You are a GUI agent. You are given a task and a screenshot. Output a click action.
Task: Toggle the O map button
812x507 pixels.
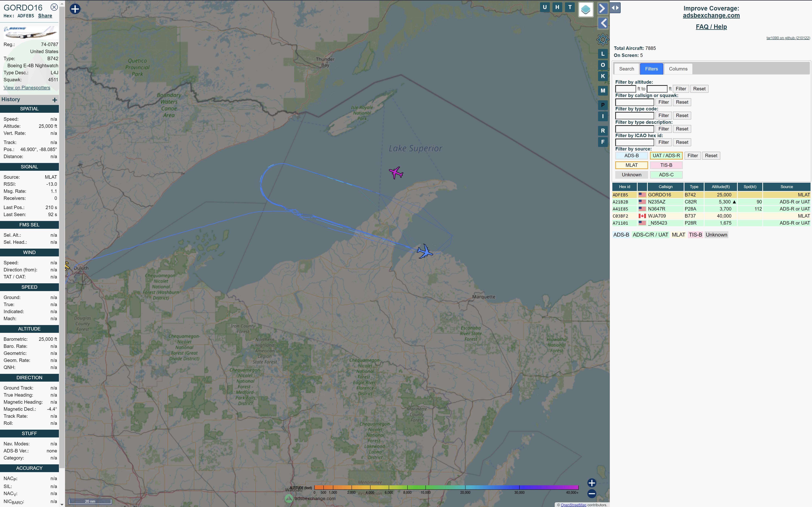(x=603, y=65)
